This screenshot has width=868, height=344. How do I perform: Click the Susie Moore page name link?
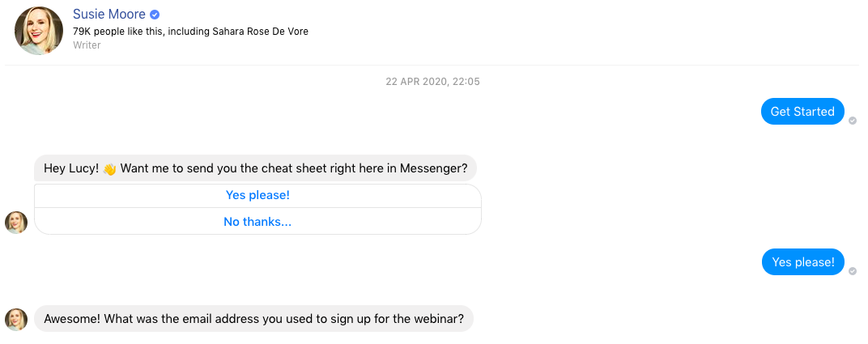pyautogui.click(x=109, y=15)
